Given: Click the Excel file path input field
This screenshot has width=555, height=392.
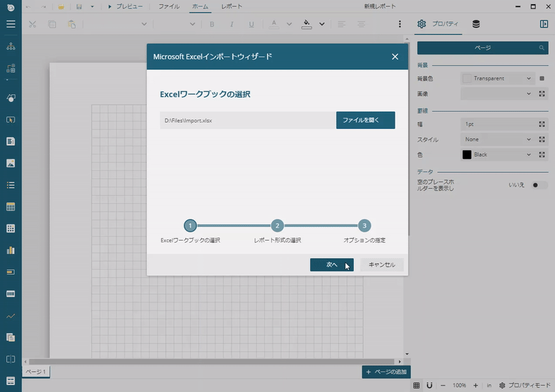Looking at the screenshot, I should tap(248, 120).
